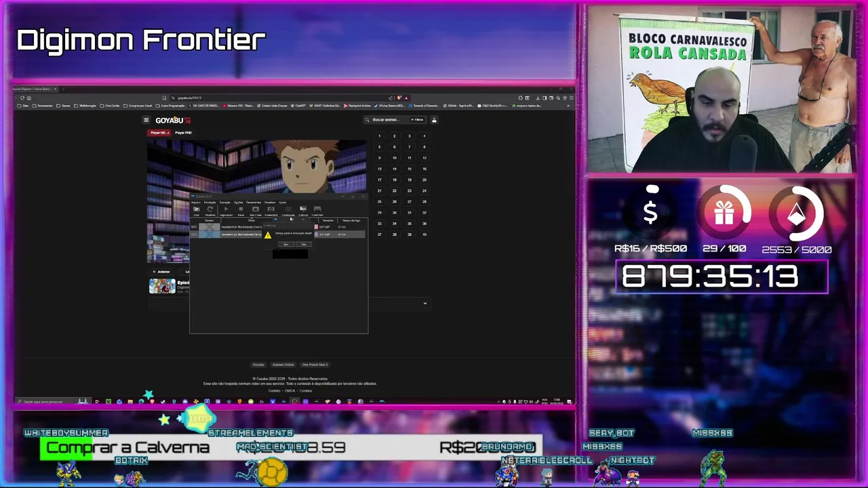Viewport: 868px width, 488px height.
Task: Open the Flashpoint Archive bookmark
Action: 357,106
